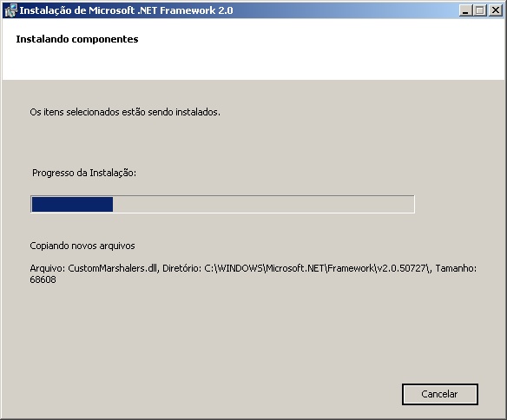Click the empty part of the progress bar
The height and width of the screenshot is (420, 507).
[263, 204]
